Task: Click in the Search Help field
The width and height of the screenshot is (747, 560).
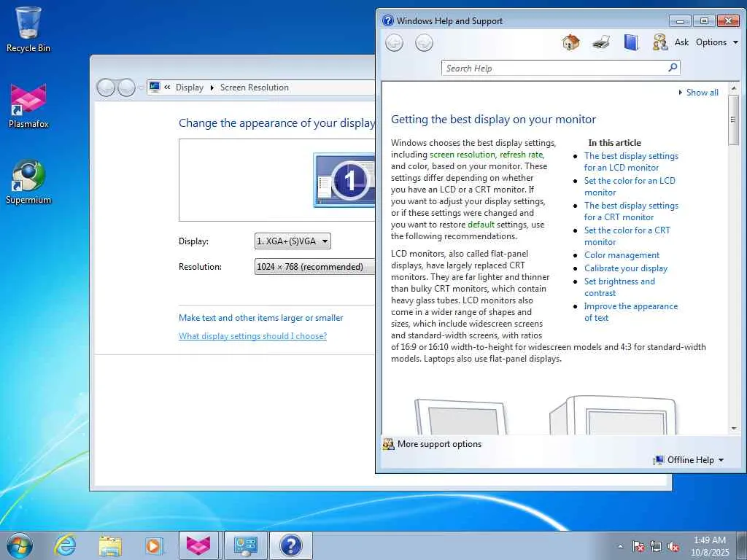Action: [555, 68]
